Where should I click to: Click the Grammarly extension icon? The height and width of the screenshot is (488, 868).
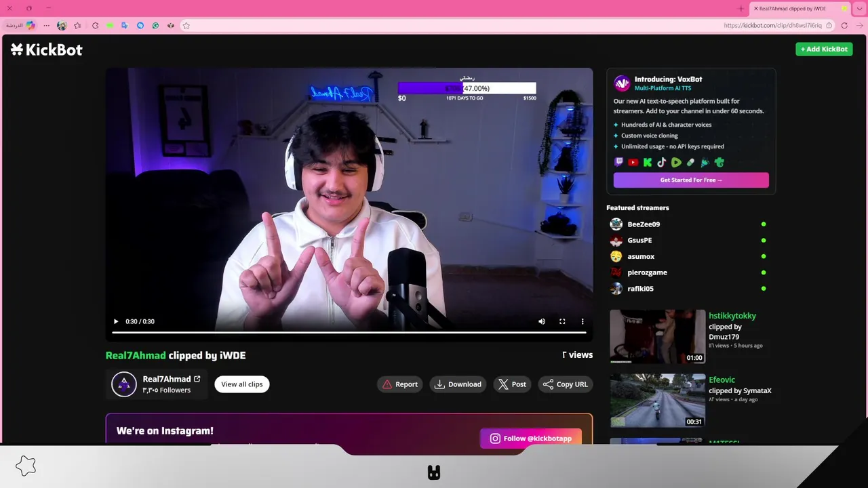pos(155,26)
